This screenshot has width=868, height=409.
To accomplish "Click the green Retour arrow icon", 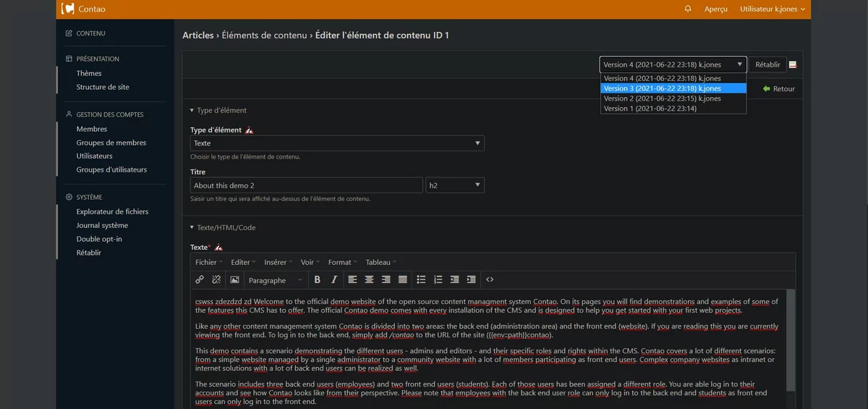I will pos(767,88).
